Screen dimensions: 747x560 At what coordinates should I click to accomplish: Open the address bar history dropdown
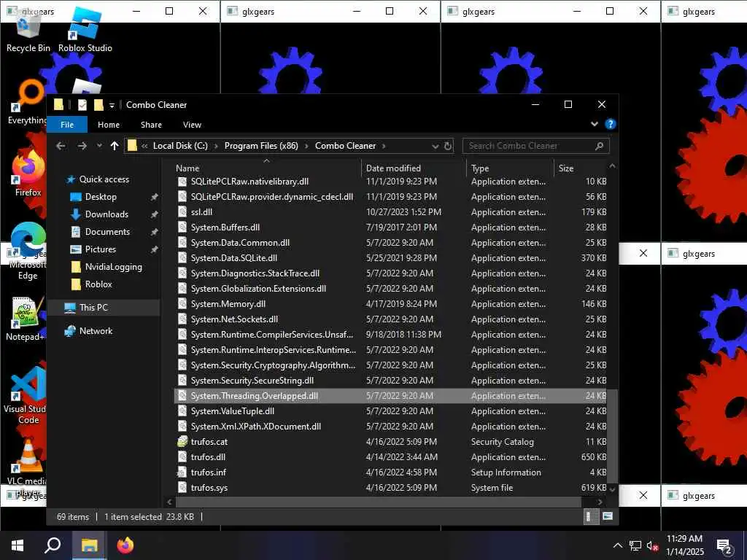pos(435,146)
